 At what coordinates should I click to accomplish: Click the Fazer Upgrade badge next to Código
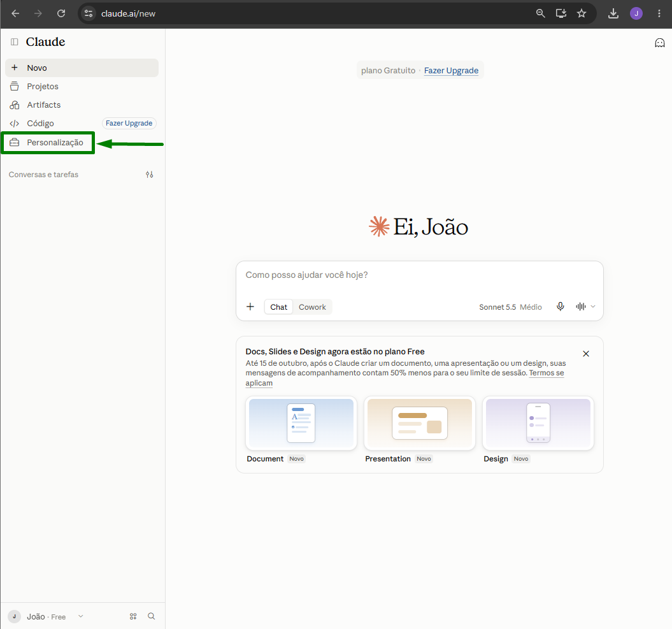129,123
